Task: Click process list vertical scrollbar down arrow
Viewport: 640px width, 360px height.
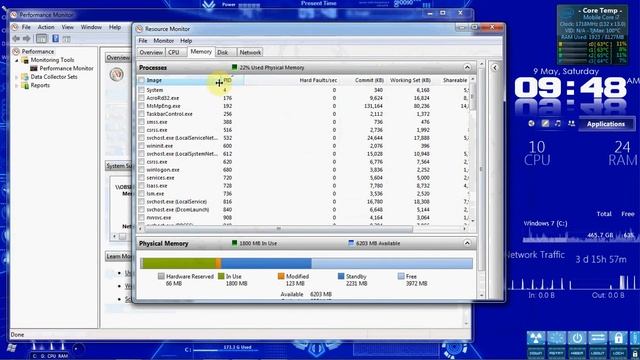Action: point(473,220)
